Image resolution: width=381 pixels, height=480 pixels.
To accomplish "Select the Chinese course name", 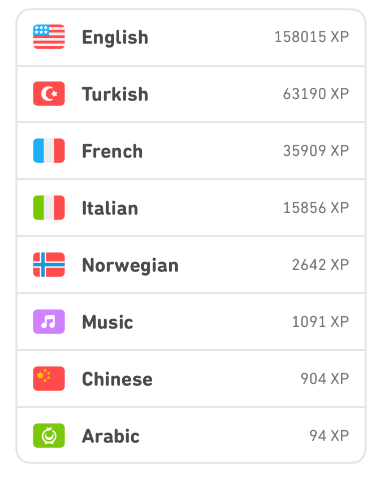I will click(117, 379).
